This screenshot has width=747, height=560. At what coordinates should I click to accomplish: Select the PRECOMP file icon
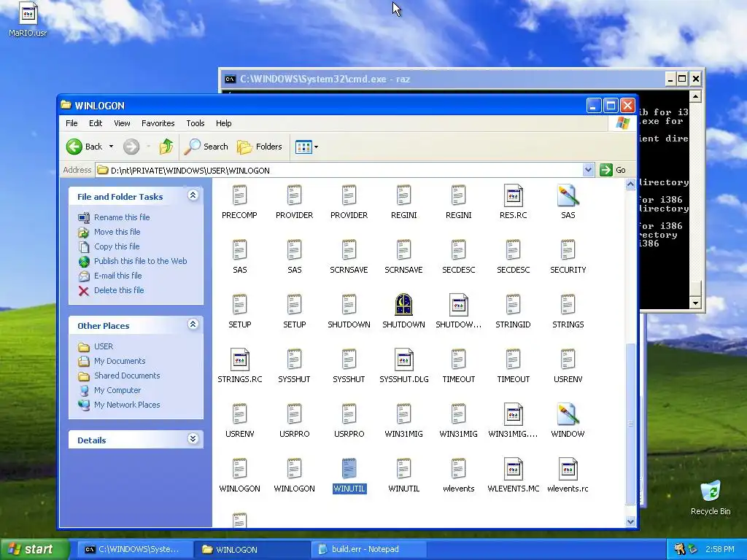(239, 195)
